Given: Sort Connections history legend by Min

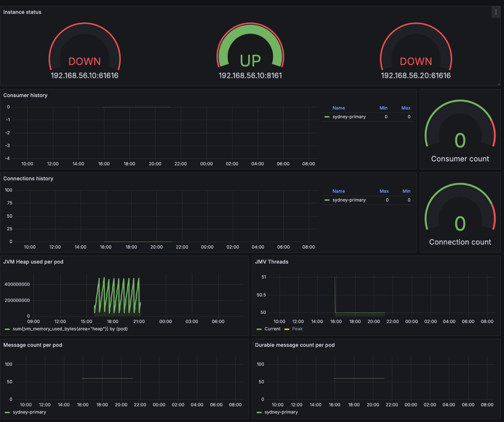Looking at the screenshot, I should pyautogui.click(x=407, y=191).
